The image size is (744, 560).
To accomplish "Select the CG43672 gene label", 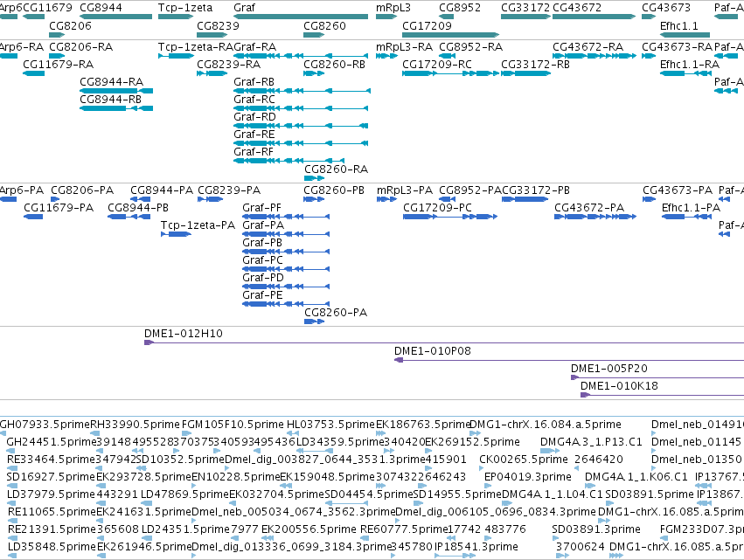I will point(577,8).
